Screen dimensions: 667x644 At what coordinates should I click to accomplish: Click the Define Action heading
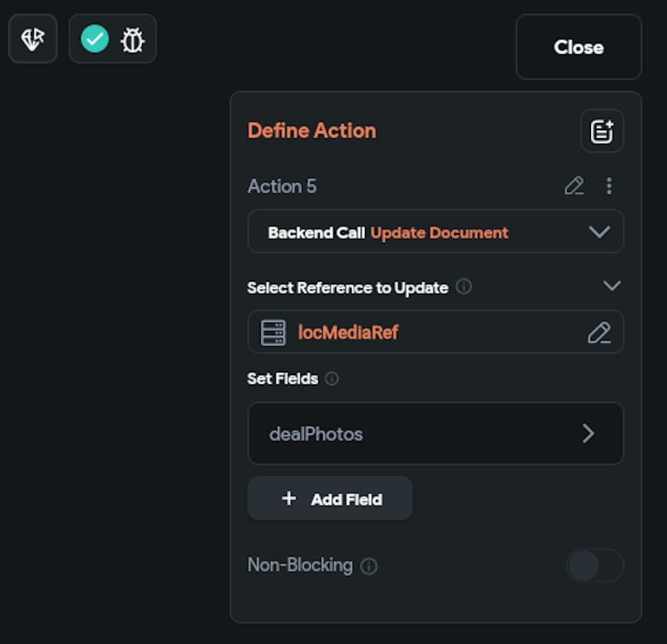[x=311, y=131]
